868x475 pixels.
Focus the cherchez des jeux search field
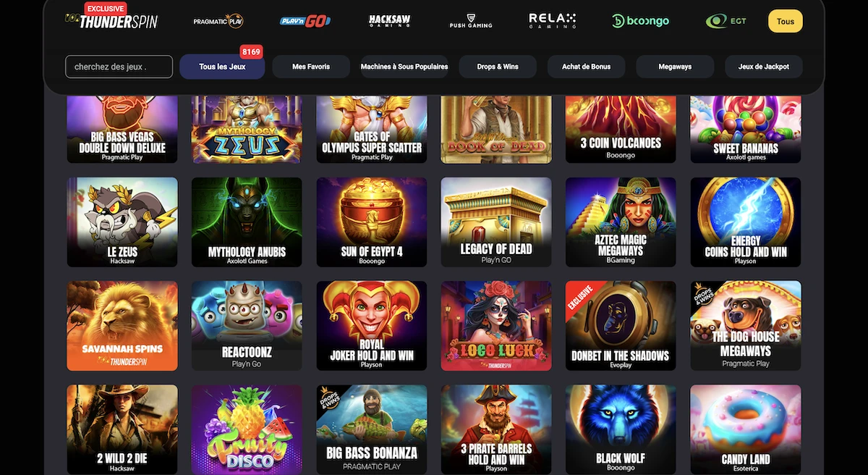(119, 67)
